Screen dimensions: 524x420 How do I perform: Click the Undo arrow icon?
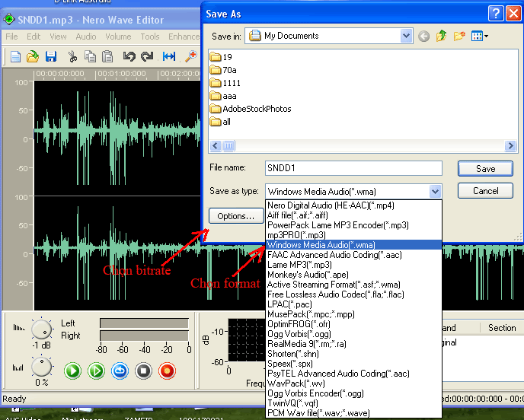tap(129, 56)
